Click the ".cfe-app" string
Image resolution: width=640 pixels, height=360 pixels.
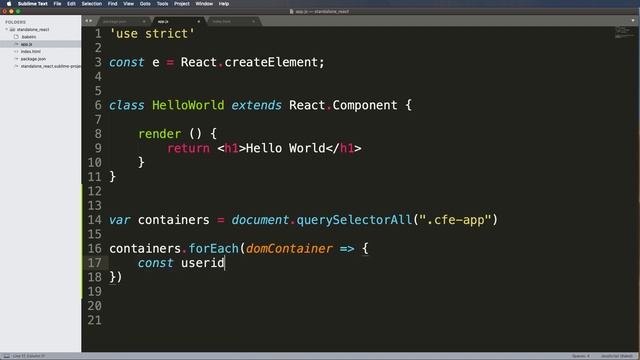(456, 220)
